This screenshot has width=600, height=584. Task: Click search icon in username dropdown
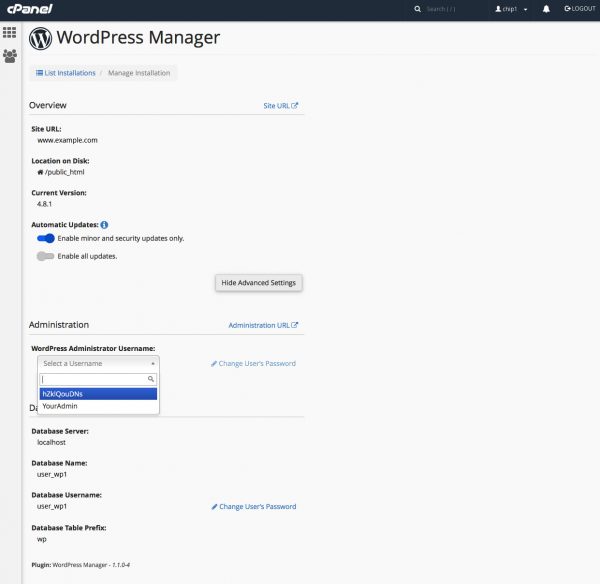(x=151, y=379)
